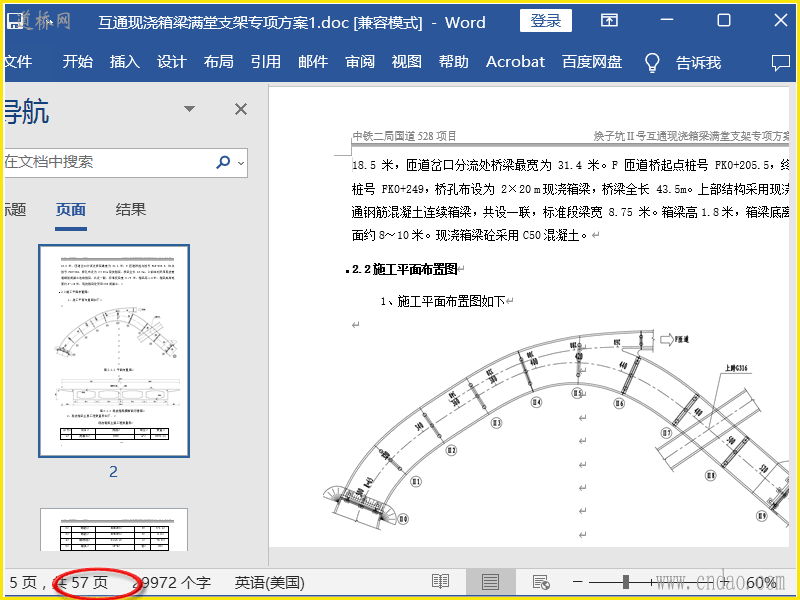Open the 文件 menu
800x600 pixels.
pyautogui.click(x=18, y=62)
